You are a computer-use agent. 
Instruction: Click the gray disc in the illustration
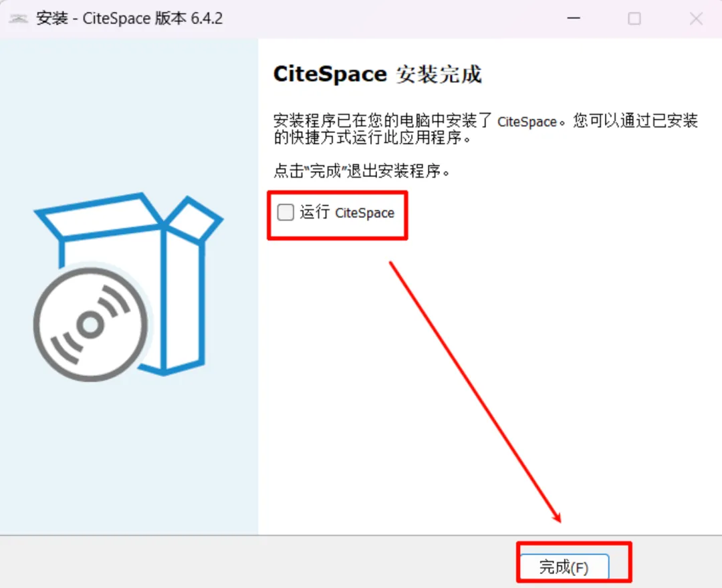coord(91,325)
